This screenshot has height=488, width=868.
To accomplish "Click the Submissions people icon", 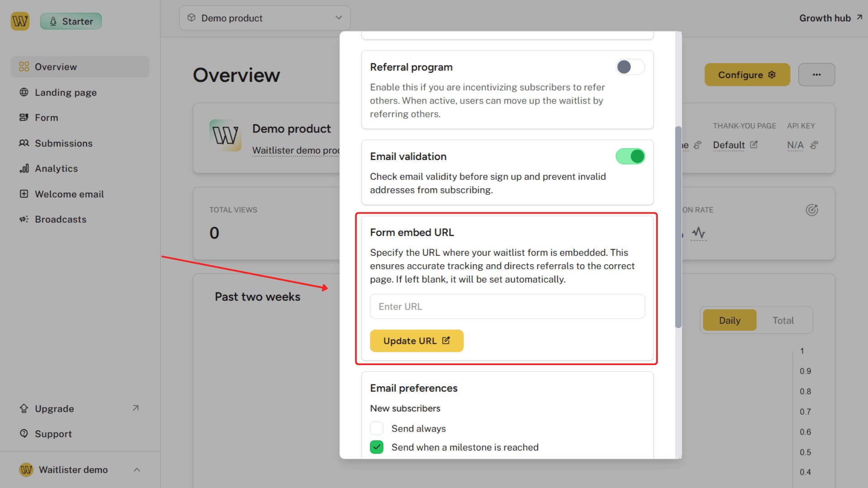I will (x=24, y=143).
